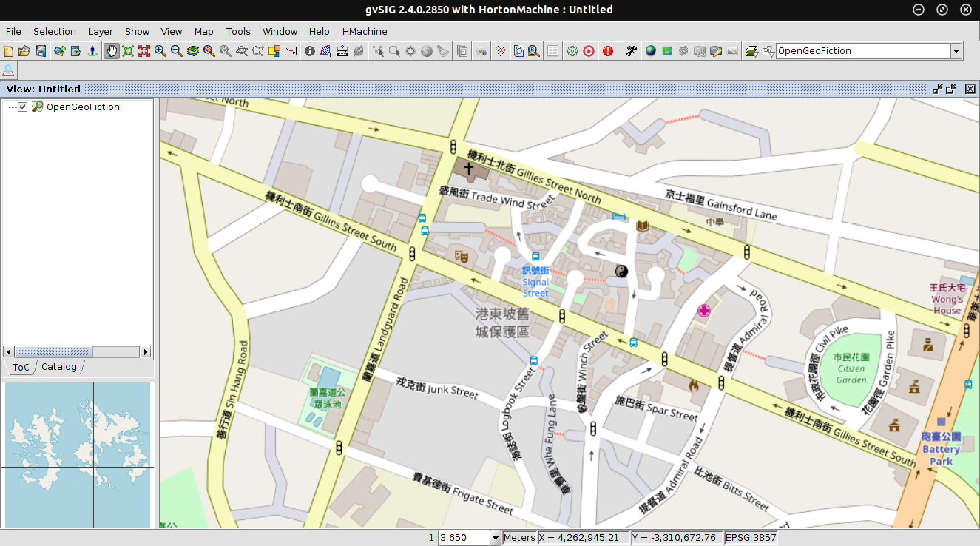Activate the Zoom In magnifier tool

[x=159, y=51]
